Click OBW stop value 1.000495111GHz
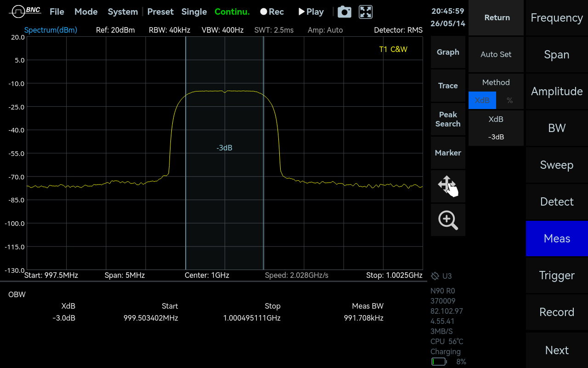Image resolution: width=588 pixels, height=368 pixels. tap(252, 318)
